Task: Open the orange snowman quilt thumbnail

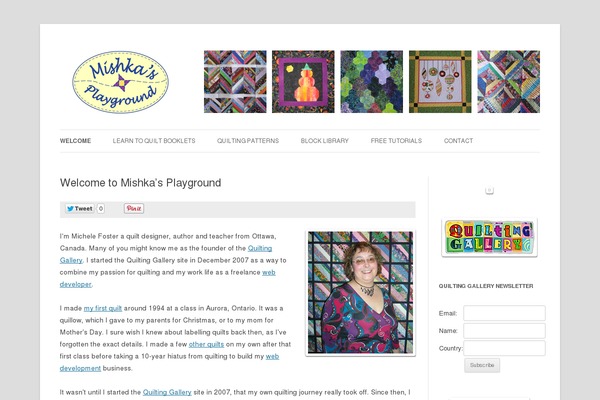Action: 303,82
